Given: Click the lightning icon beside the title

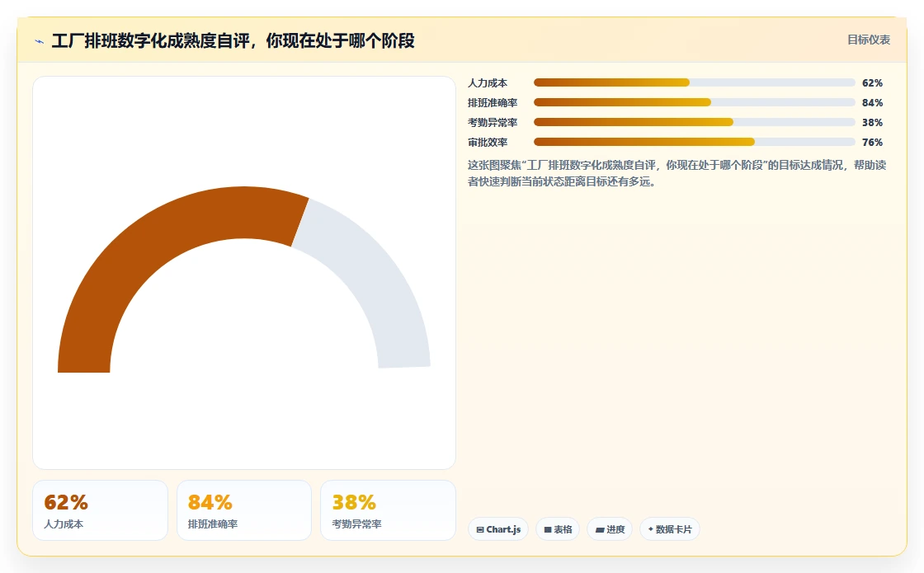Looking at the screenshot, I should (x=40, y=41).
